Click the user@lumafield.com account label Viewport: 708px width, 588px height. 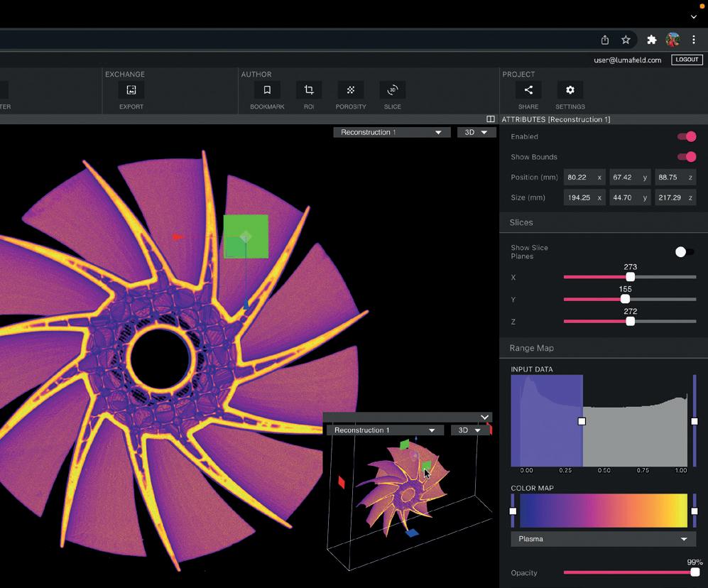pos(627,60)
